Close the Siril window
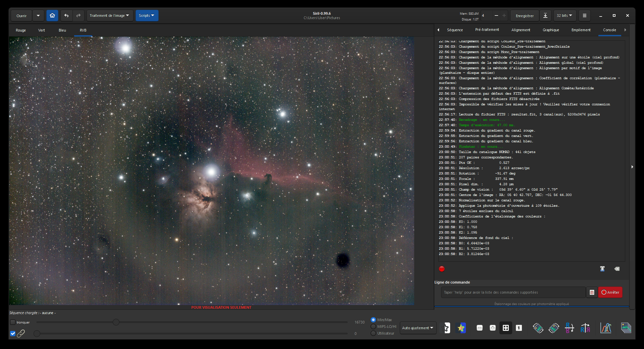This screenshot has height=349, width=644. pyautogui.click(x=628, y=15)
